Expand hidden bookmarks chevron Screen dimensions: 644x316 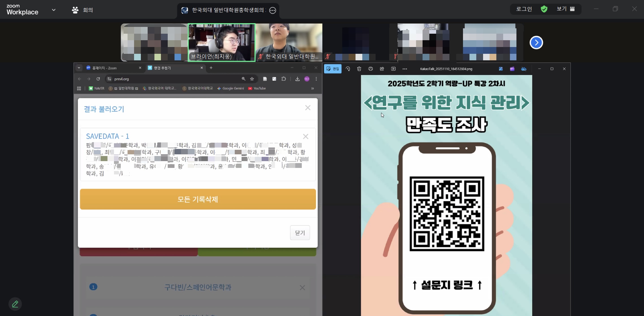coord(313,88)
